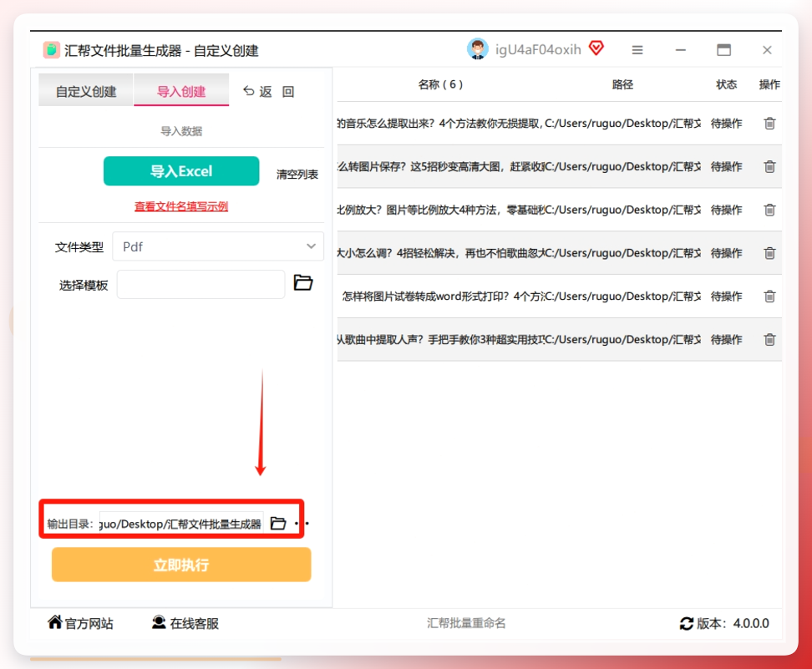This screenshot has height=669, width=812.
Task: Delete the row about 图片试卷转成word
Action: coord(769,296)
